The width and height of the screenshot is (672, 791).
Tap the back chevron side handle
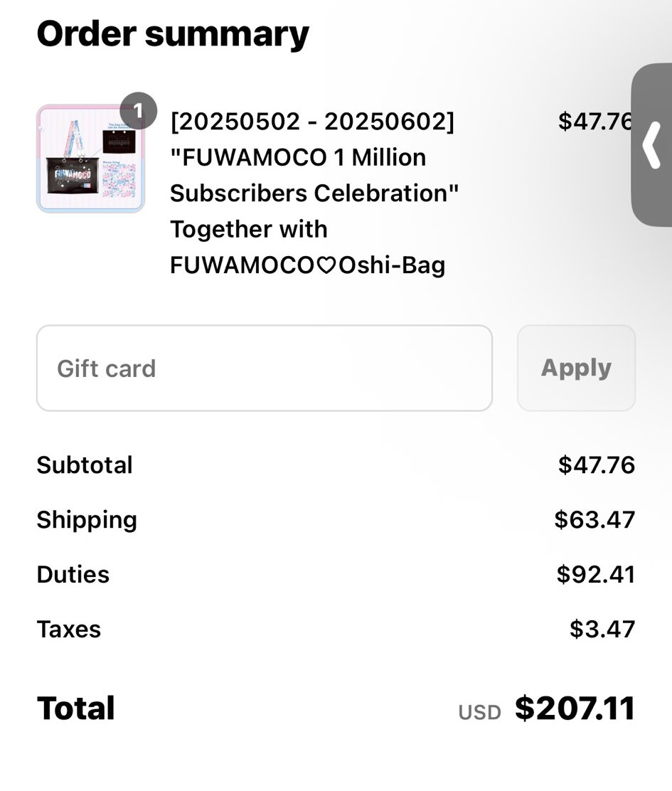tap(651, 144)
